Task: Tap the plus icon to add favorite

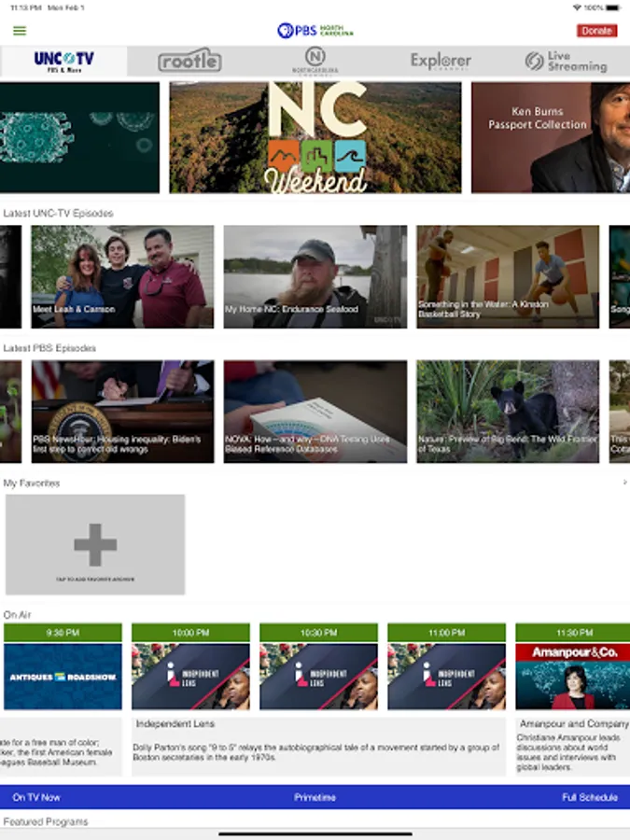Action: [x=95, y=544]
